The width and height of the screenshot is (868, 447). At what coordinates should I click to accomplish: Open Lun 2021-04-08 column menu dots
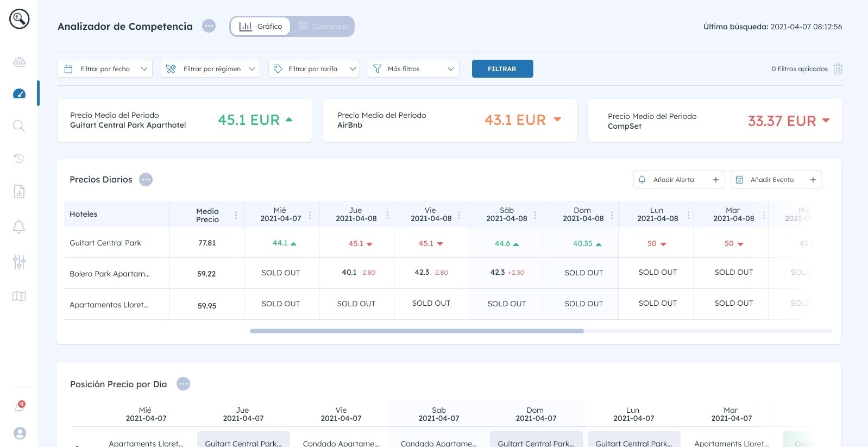click(x=688, y=215)
